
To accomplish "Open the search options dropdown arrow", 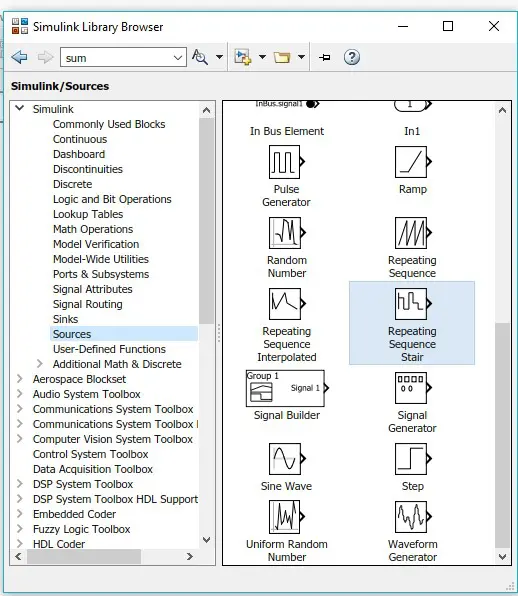I will click(x=219, y=57).
